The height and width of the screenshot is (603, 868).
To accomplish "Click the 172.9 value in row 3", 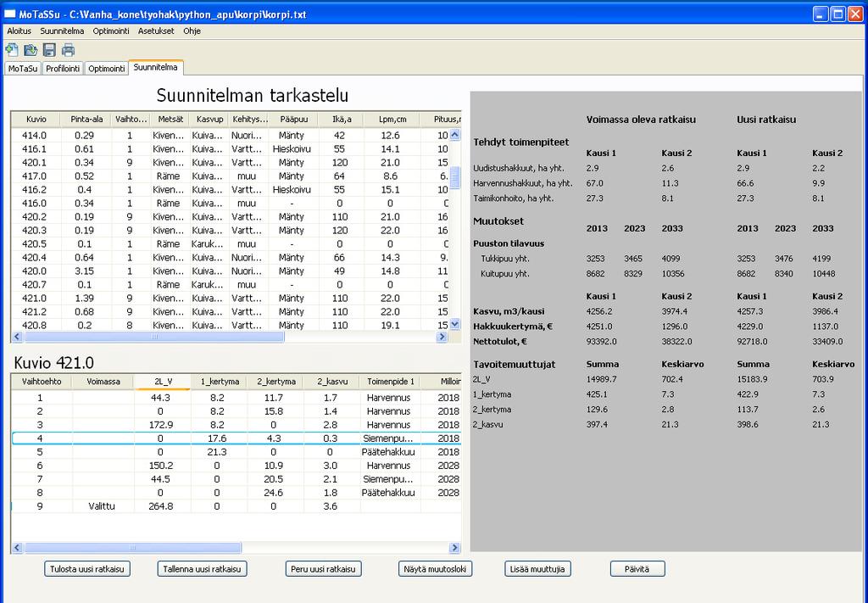I will [x=161, y=425].
